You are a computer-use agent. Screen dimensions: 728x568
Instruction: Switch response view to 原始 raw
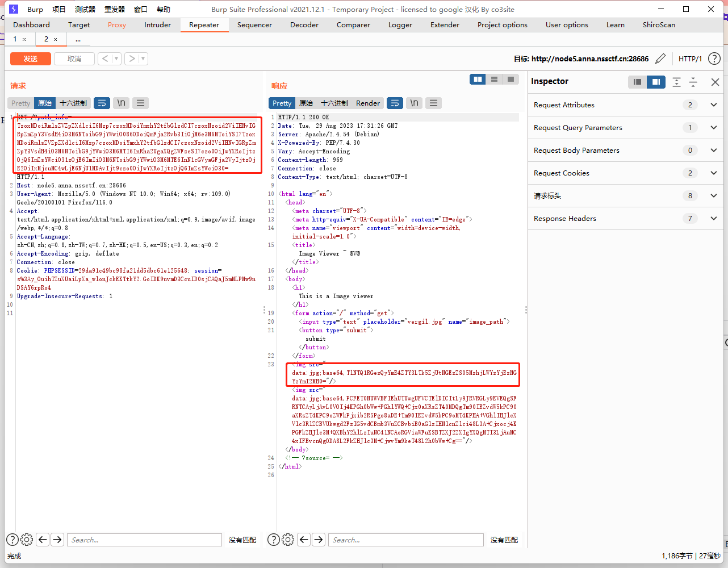pyautogui.click(x=306, y=103)
